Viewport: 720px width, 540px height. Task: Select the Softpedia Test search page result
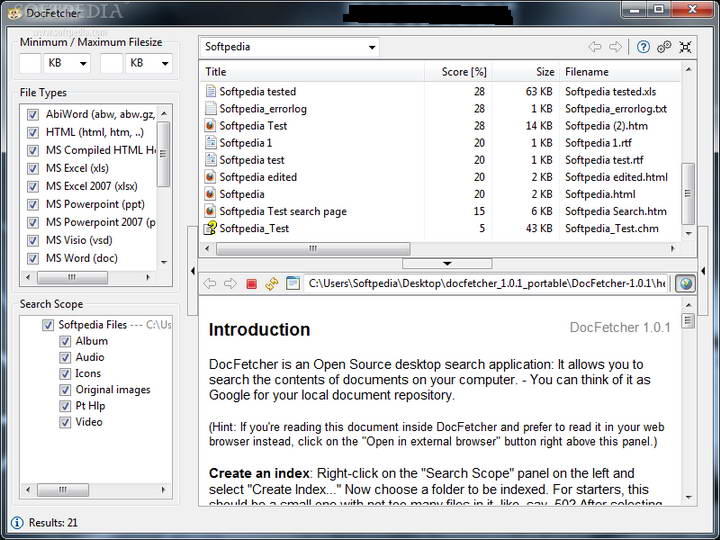[440, 211]
